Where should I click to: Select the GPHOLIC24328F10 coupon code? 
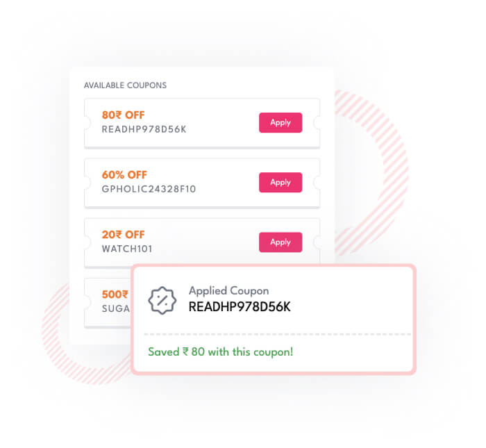tap(149, 189)
